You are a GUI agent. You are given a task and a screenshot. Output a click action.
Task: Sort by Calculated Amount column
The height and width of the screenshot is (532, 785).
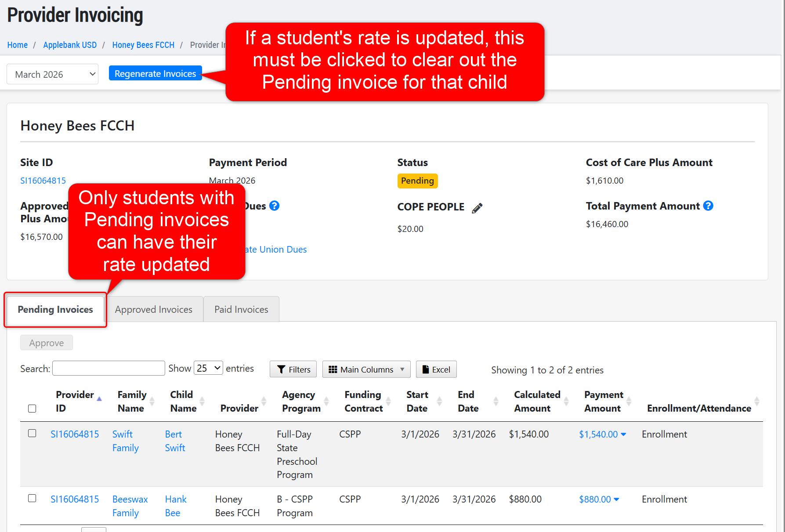coord(566,401)
